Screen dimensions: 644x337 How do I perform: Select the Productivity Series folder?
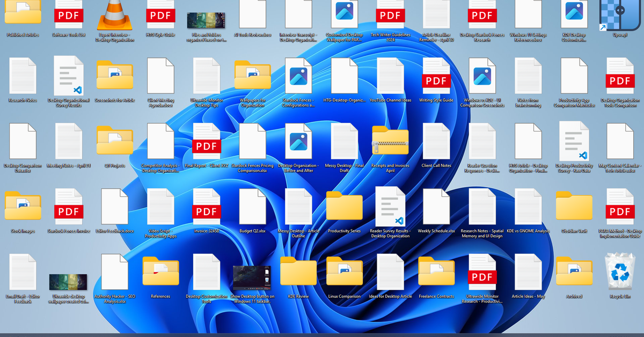pos(344,207)
